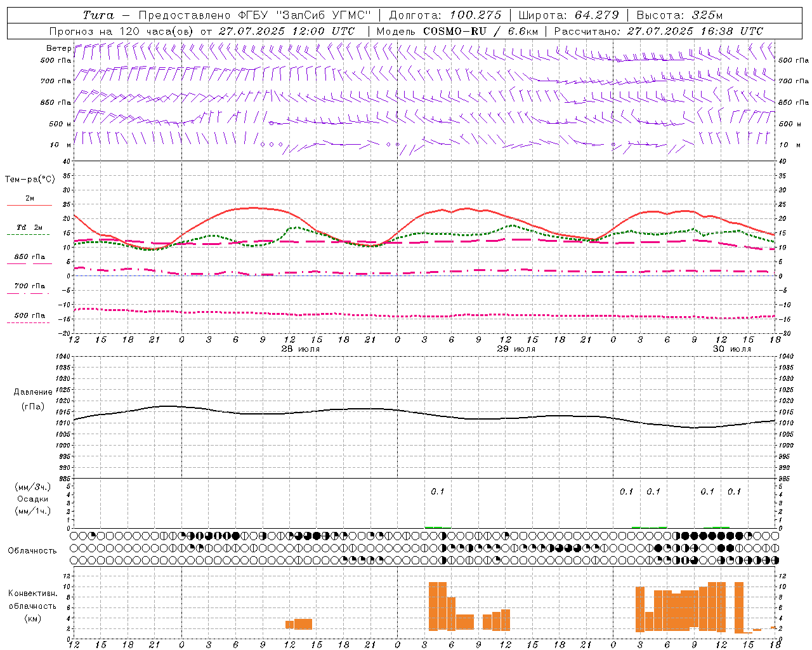Click the "28 июля" date label
This screenshot has height=650, width=812.
(301, 349)
